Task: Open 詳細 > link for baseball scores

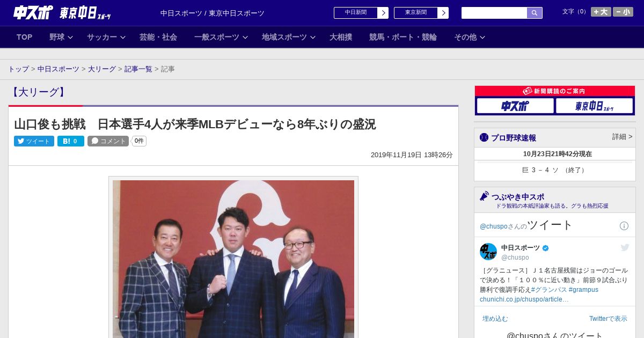Action: (622, 137)
